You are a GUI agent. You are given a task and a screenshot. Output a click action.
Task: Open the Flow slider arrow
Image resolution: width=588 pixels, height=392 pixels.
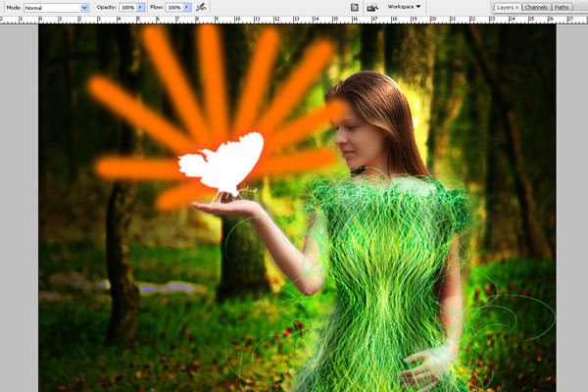[189, 7]
